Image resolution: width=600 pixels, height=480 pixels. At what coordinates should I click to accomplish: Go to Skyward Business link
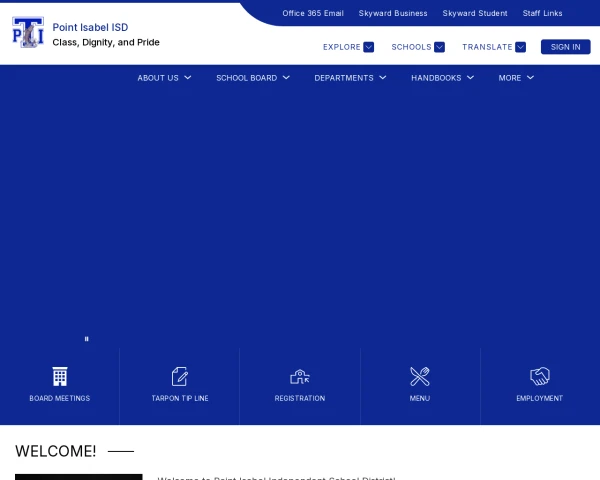point(393,13)
